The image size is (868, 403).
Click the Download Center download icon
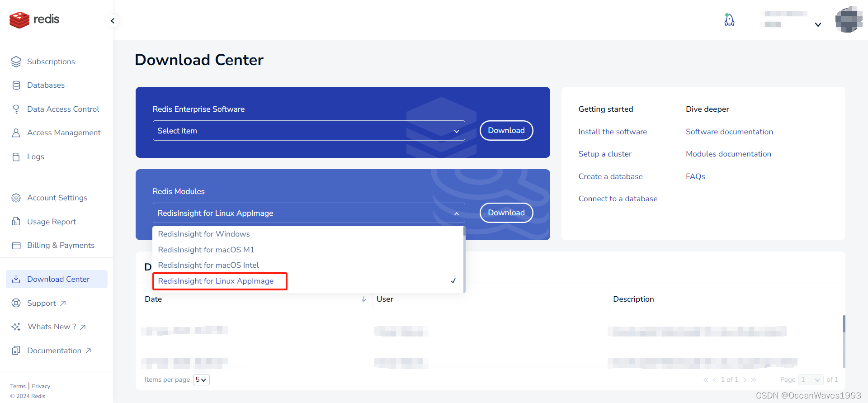pyautogui.click(x=16, y=279)
